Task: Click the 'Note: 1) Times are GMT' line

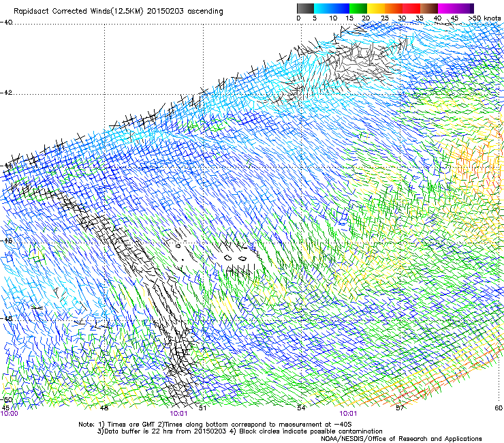Action: click(215, 425)
